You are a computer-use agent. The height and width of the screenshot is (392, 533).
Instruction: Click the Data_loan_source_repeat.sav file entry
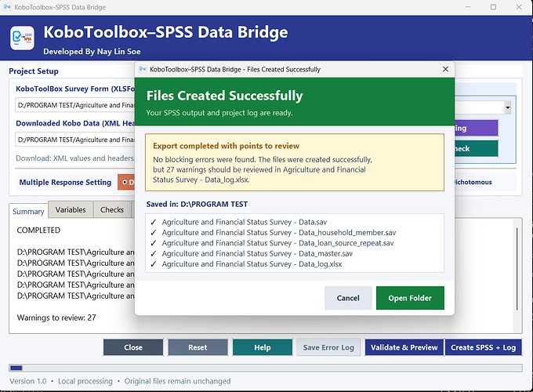tap(277, 243)
